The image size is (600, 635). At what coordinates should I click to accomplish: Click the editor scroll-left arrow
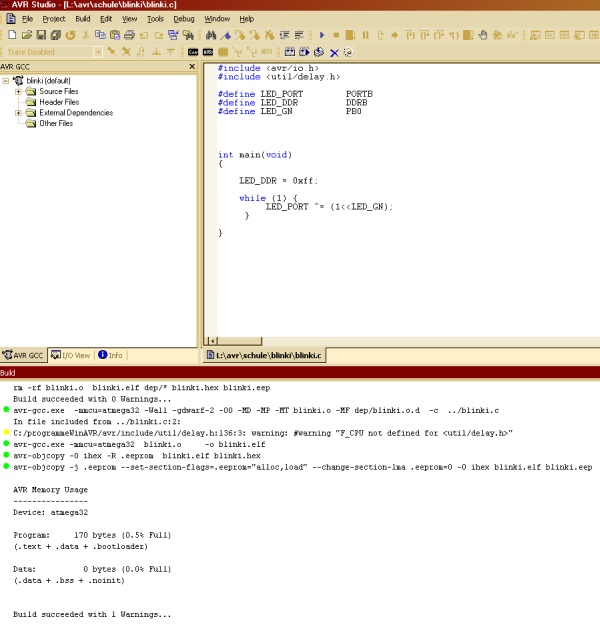point(212,341)
